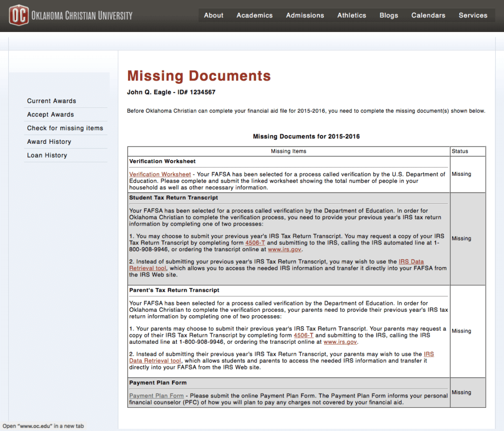Image resolution: width=504 pixels, height=431 pixels.
Task: Click the 'Missing Documents for 2015-2016' table title
Action: coord(306,136)
